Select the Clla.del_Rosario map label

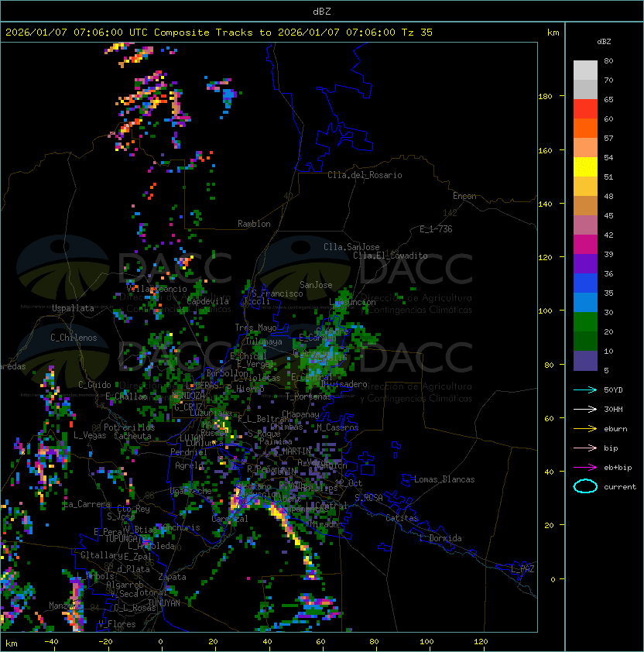[x=365, y=175]
